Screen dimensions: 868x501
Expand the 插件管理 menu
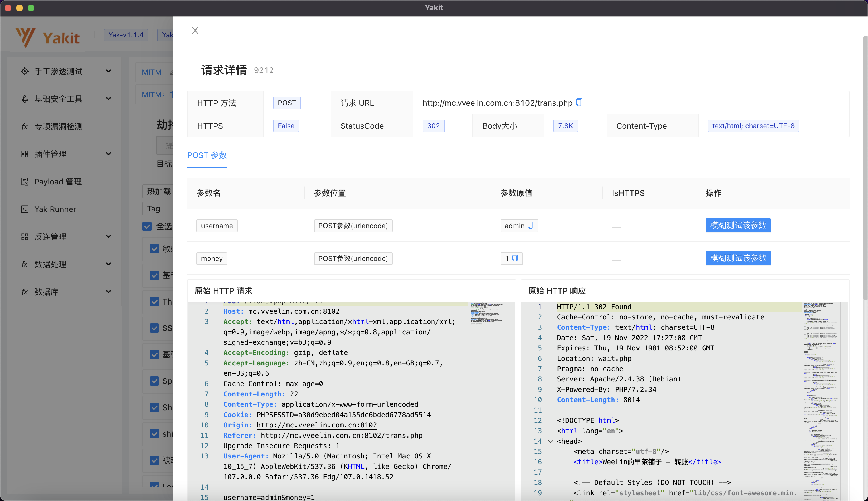108,153
